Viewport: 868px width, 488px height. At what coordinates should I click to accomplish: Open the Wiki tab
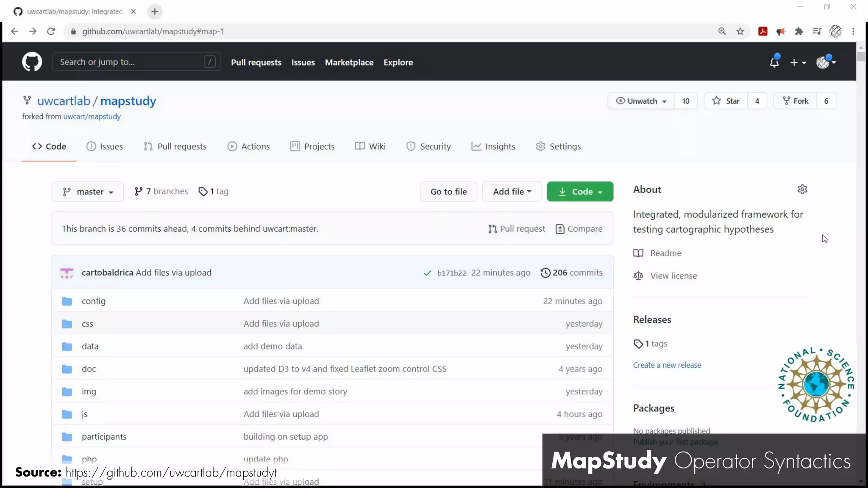coord(370,146)
